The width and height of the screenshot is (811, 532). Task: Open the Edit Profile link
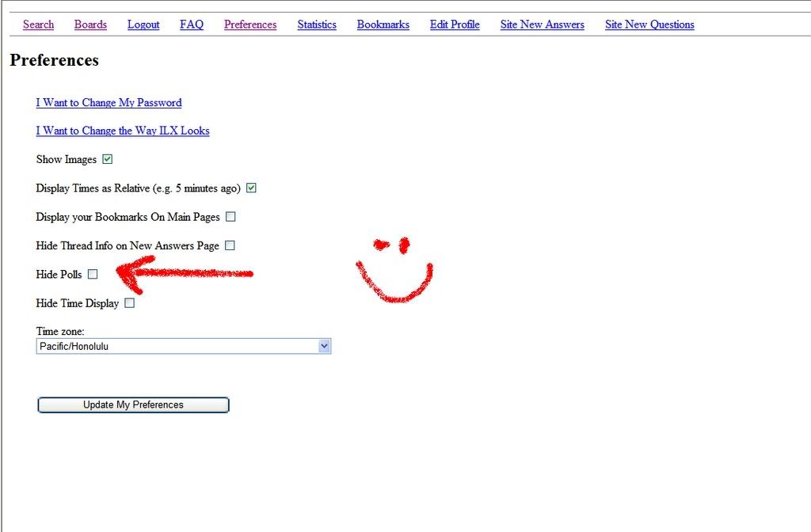pyautogui.click(x=455, y=25)
